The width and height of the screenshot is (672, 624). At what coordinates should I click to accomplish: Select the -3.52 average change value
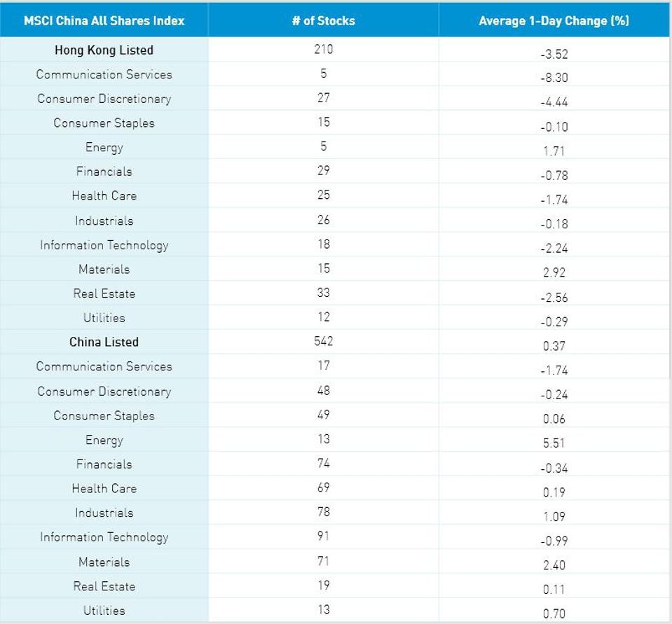click(554, 54)
